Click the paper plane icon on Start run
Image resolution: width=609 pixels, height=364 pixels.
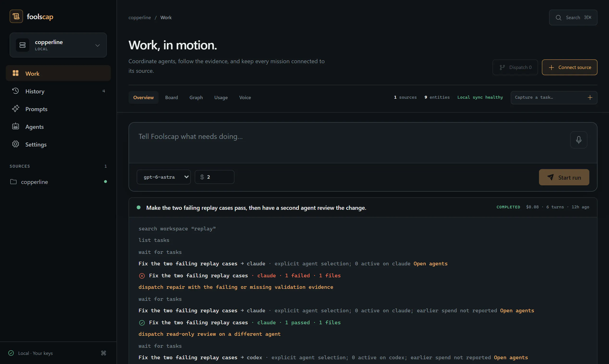pyautogui.click(x=550, y=177)
